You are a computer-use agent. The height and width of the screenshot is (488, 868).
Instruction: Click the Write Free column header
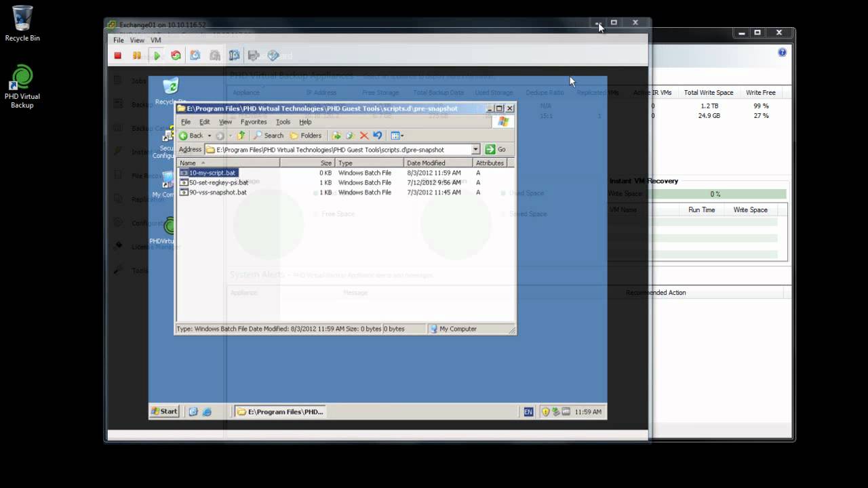coord(761,92)
